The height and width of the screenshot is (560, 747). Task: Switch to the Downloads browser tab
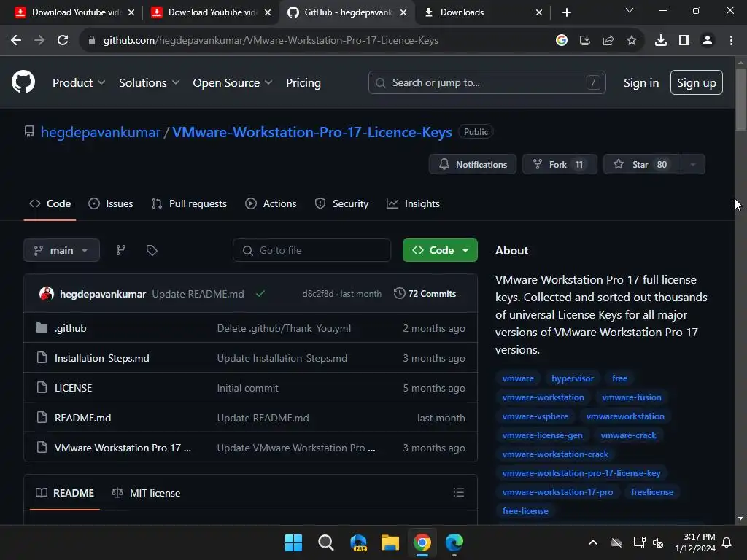pyautogui.click(x=483, y=12)
